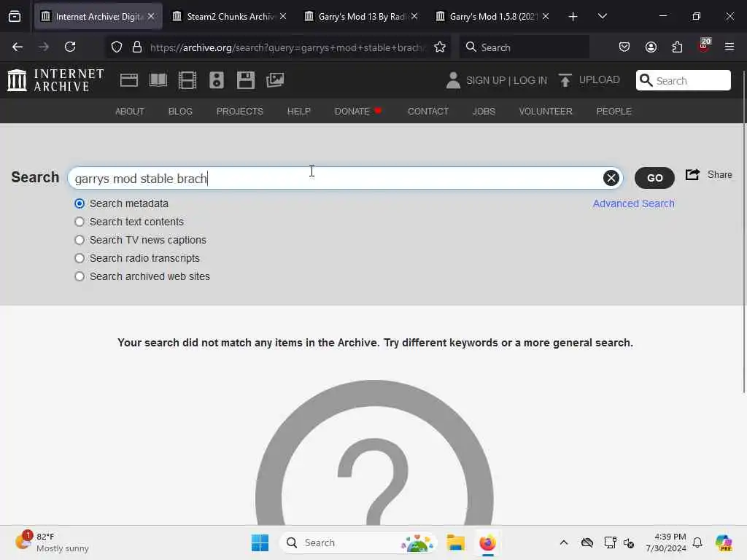747x560 pixels.
Task: Clear the search query with the X button
Action: pos(611,178)
